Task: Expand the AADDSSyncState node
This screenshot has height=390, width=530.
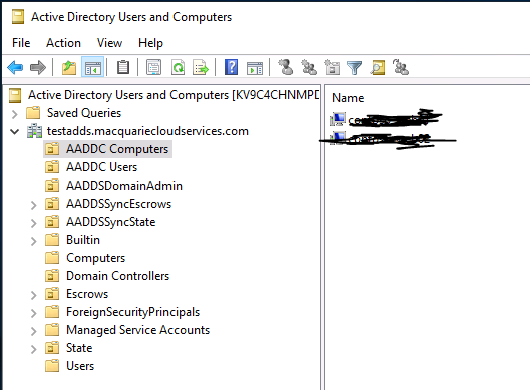Action: 33,223
